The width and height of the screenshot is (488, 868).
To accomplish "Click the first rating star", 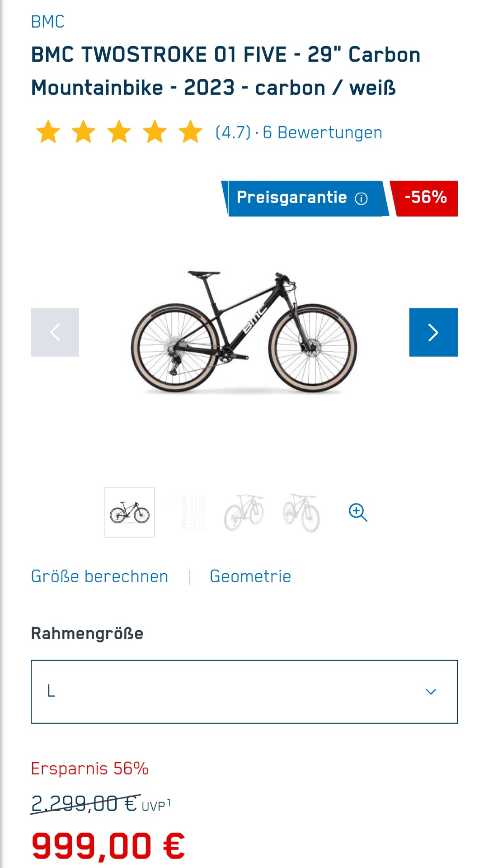I will [x=48, y=132].
